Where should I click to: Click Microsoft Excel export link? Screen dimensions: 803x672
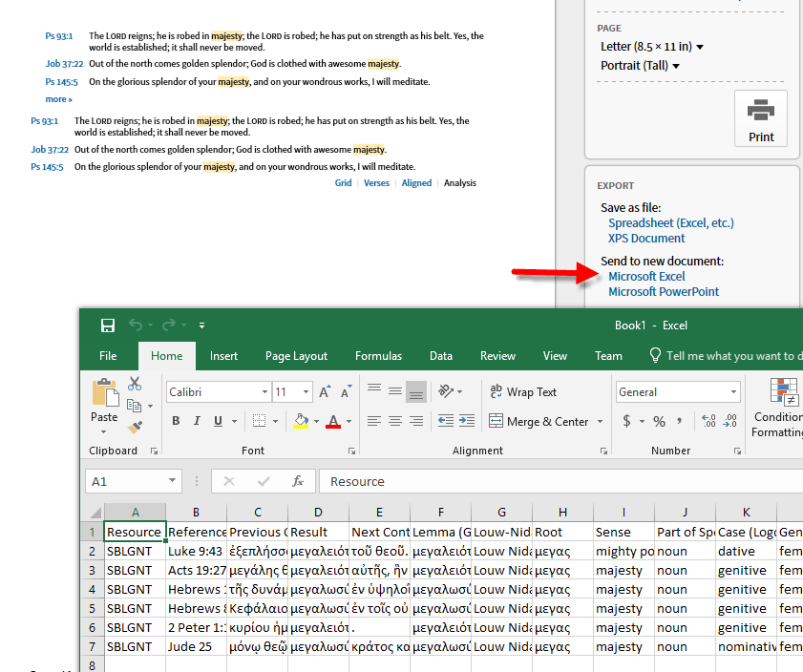point(646,277)
